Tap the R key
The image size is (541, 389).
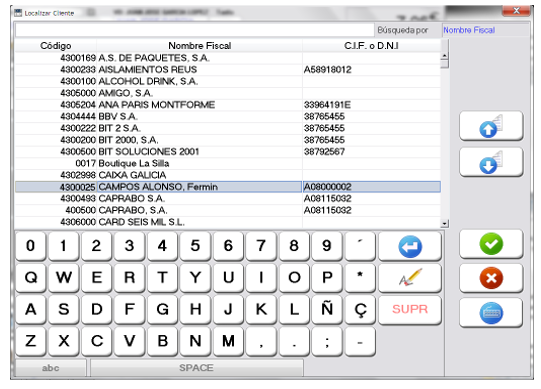tap(129, 278)
